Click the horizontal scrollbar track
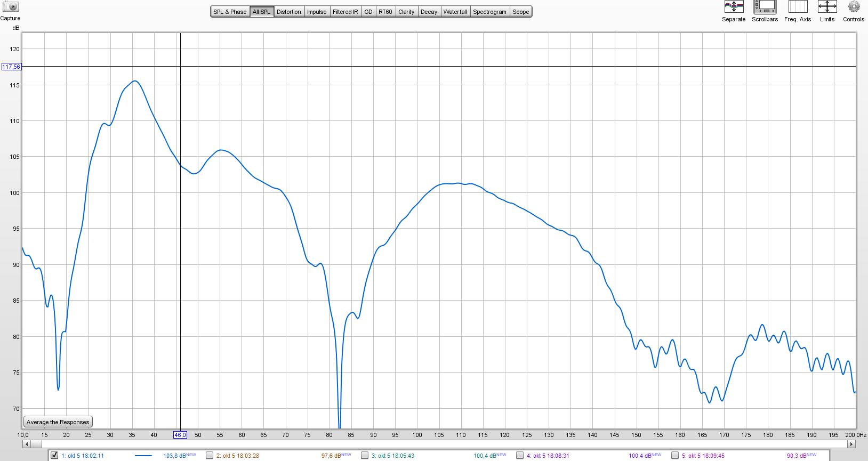The image size is (868, 461). (x=439, y=443)
